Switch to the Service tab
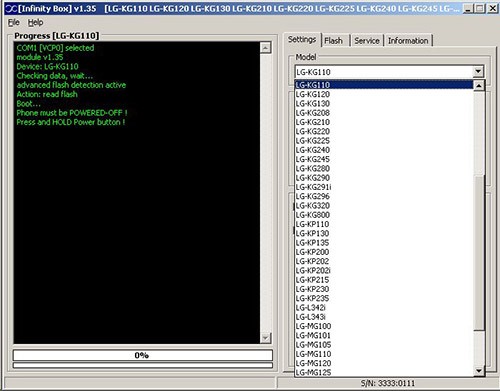 pos(367,41)
